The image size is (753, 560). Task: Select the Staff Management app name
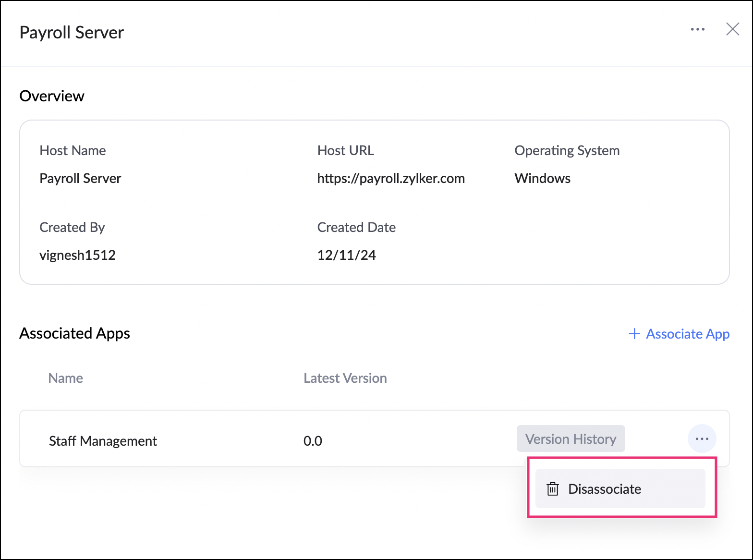(103, 441)
